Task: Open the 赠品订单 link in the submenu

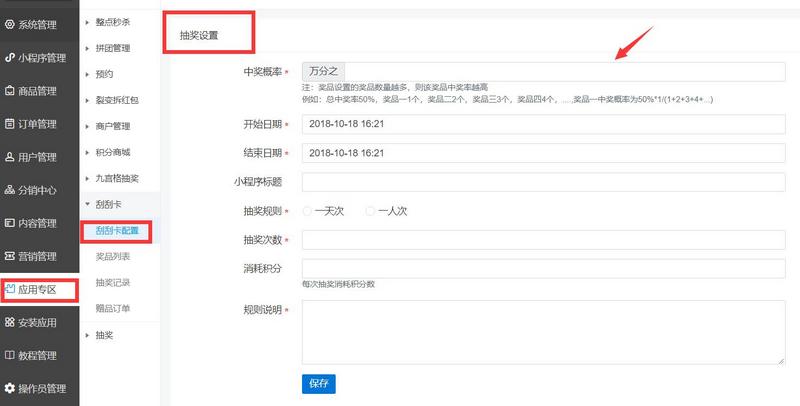Action: [x=113, y=309]
